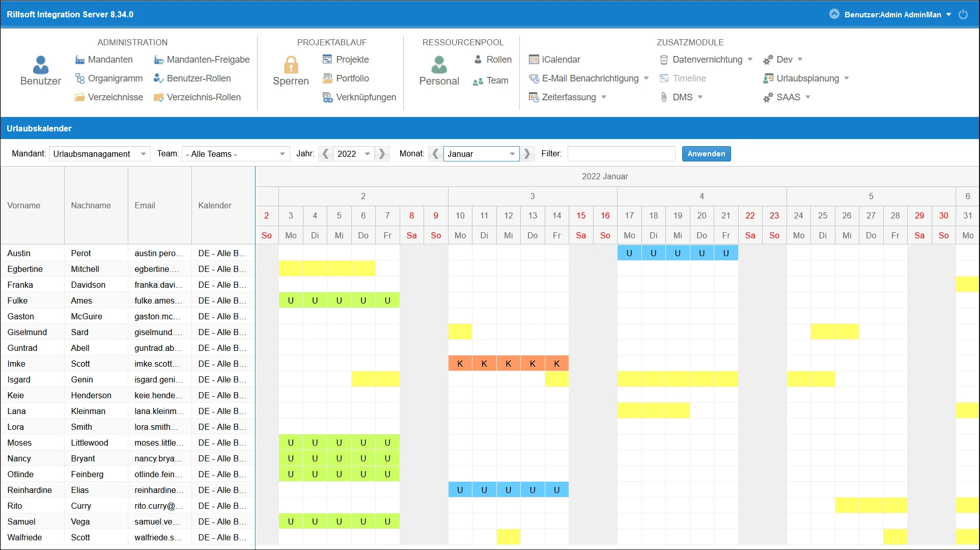Open the iCalendar module icon
Image resolution: width=980 pixels, height=550 pixels.
pyautogui.click(x=534, y=60)
